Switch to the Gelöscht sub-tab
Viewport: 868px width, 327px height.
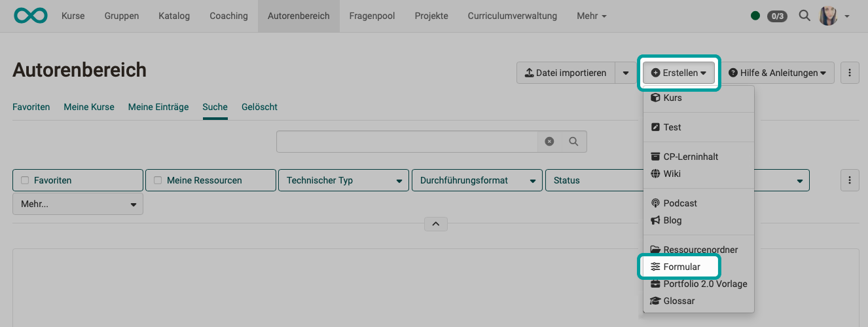tap(259, 107)
